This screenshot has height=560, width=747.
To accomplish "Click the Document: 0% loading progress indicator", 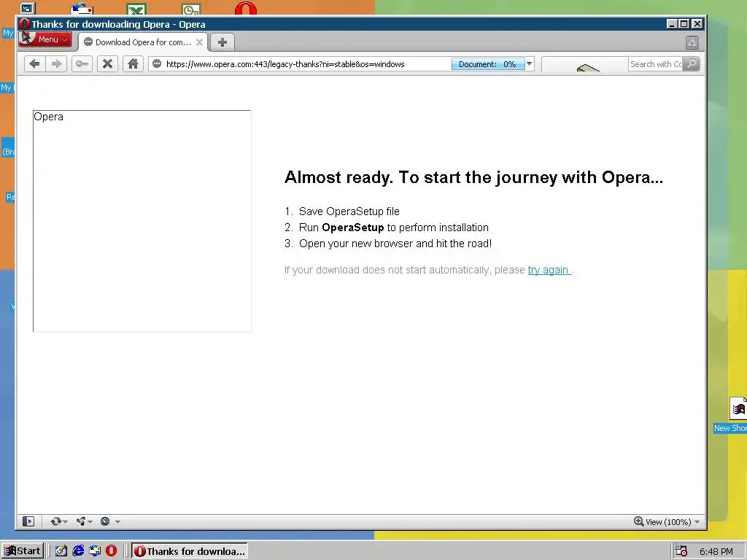I will point(488,64).
